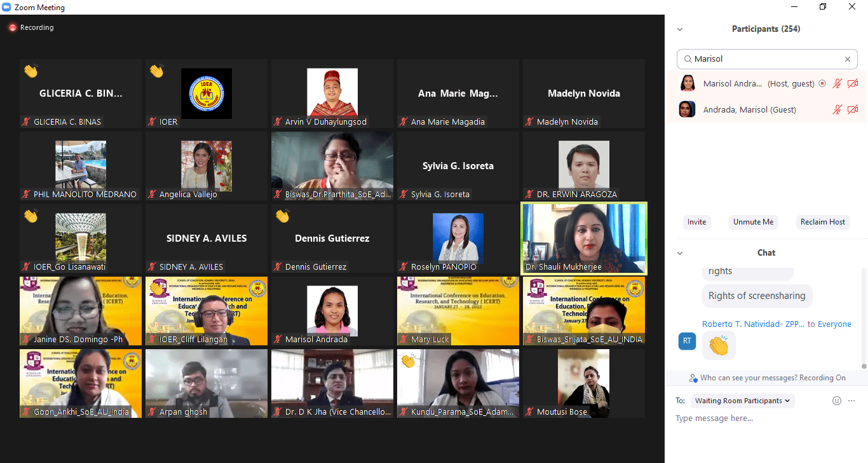This screenshot has width=868, height=463.
Task: Click the search magnifier icon in participants
Action: (x=688, y=59)
